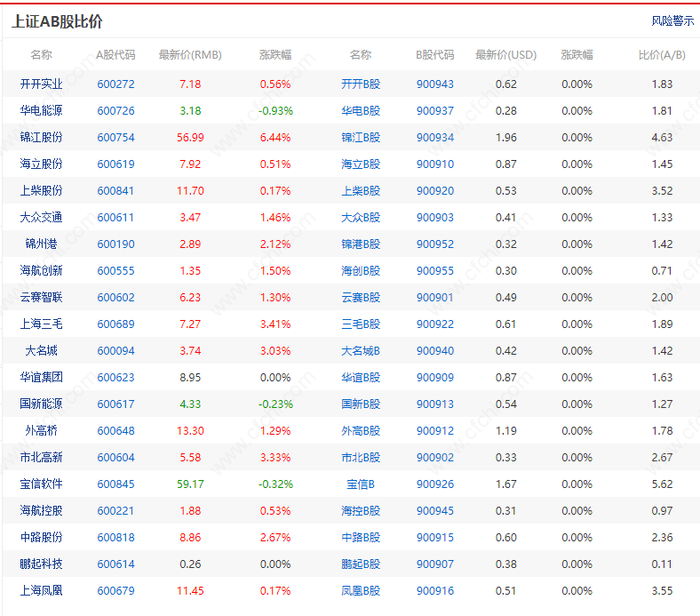The image size is (700, 616).
Task: Click B-share code 900934
Action: [x=434, y=138]
